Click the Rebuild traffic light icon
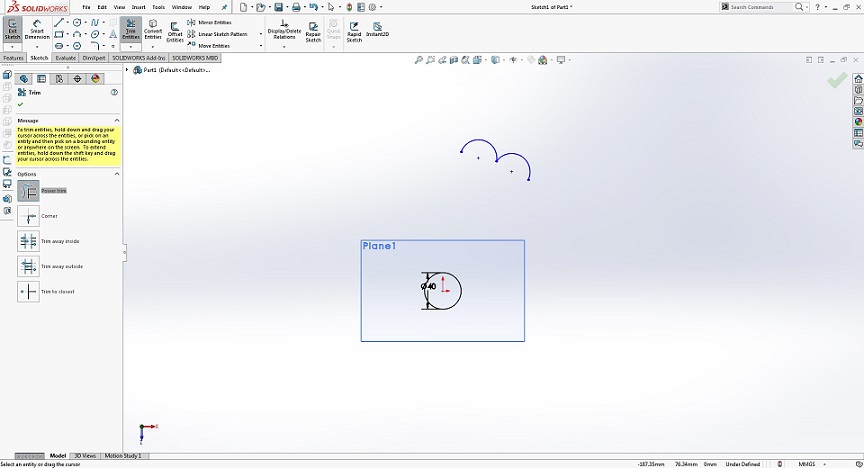This screenshot has width=864, height=468. tap(349, 7)
